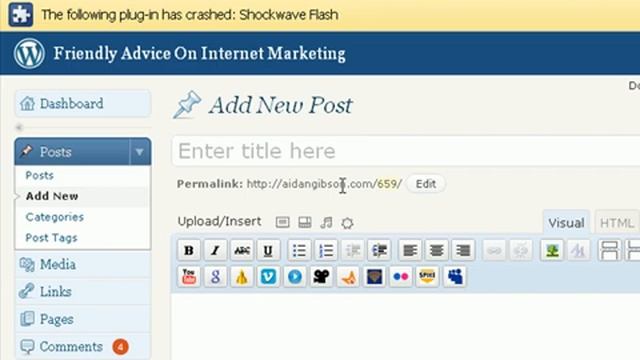This screenshot has width=640, height=360.
Task: Switch to the HTML editor tab
Action: pyautogui.click(x=617, y=223)
